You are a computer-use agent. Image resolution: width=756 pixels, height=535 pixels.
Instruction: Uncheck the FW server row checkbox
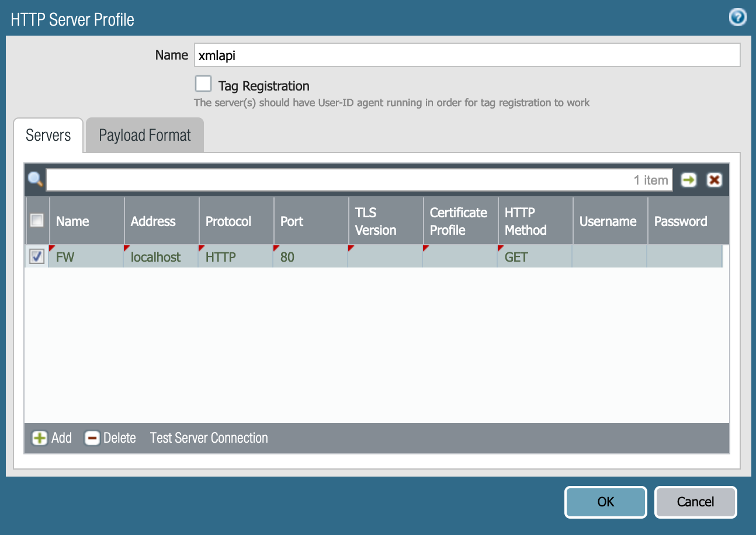coord(36,256)
